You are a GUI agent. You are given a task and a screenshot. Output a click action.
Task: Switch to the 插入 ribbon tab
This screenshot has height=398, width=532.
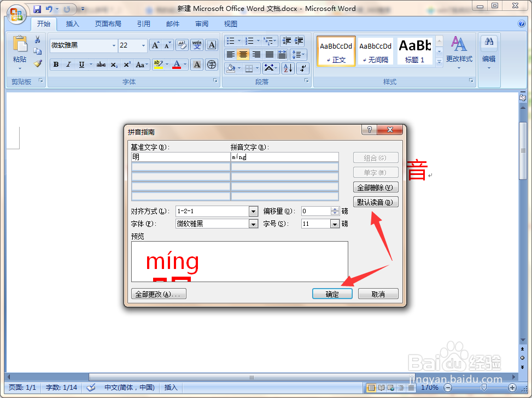click(x=72, y=24)
